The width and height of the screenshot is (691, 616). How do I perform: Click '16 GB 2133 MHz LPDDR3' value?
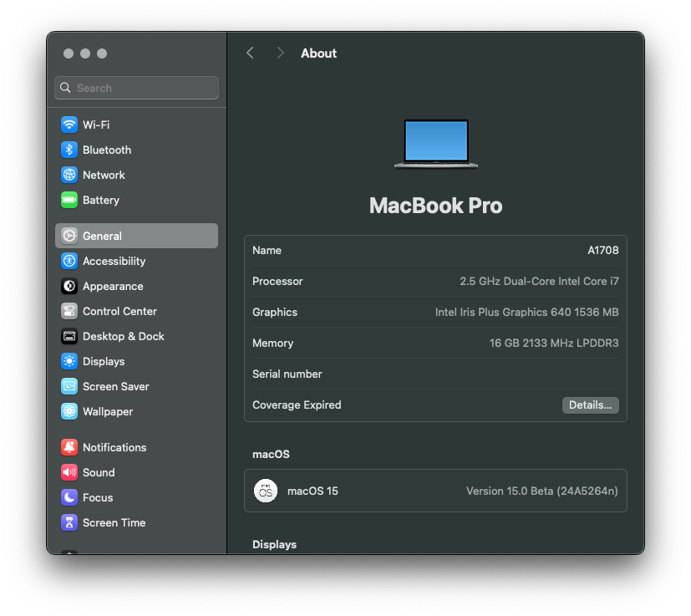[x=553, y=343]
